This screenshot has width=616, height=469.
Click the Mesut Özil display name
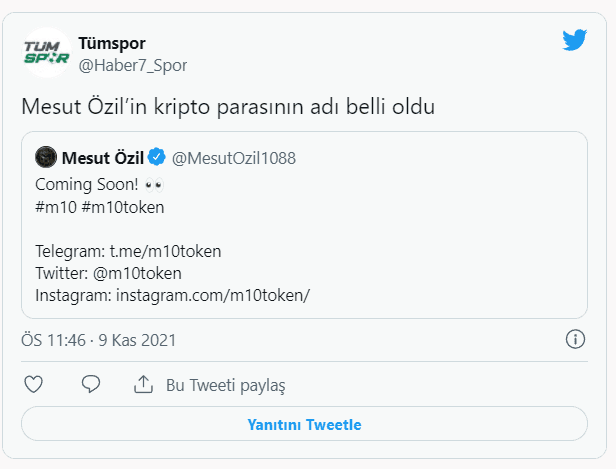[x=102, y=157]
